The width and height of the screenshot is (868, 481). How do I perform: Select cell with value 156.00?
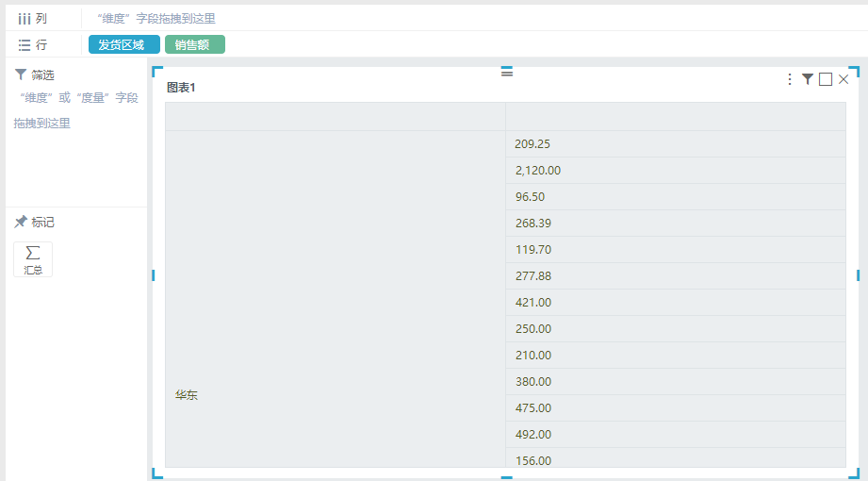click(676, 457)
